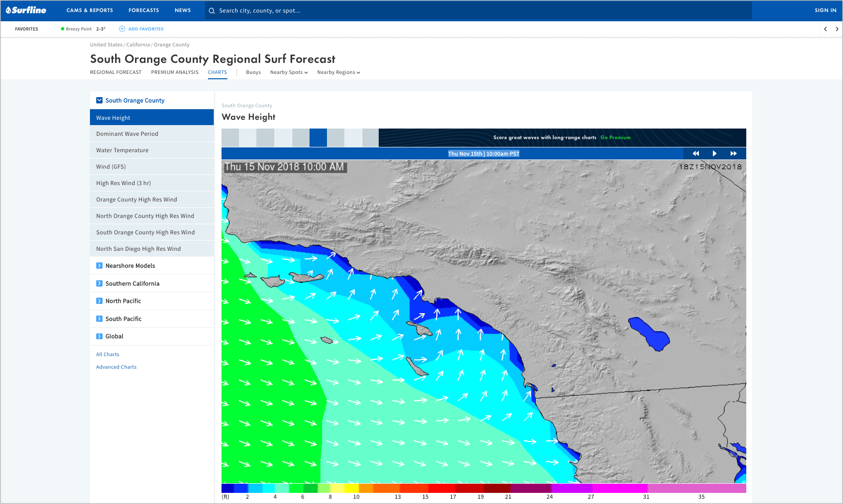Click the search magnifier icon

point(212,11)
